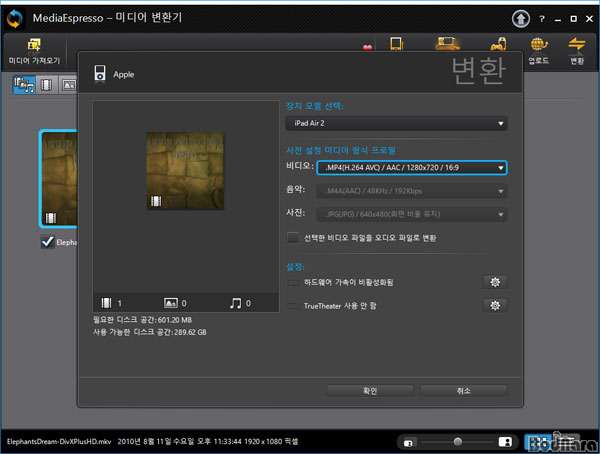Image resolution: width=600 pixels, height=454 pixels.
Task: Click the 설정: section heading
Action: 295,267
